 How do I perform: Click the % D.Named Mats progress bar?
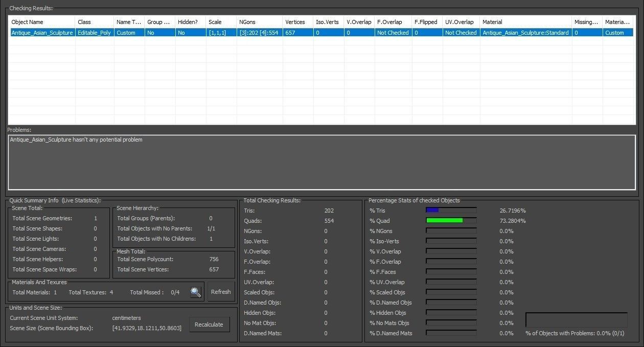pos(451,333)
